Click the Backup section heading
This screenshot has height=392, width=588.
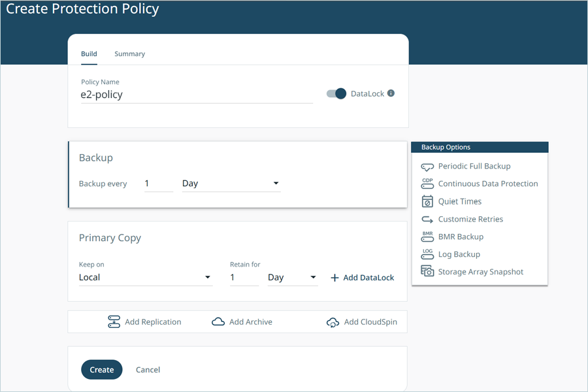coord(96,158)
